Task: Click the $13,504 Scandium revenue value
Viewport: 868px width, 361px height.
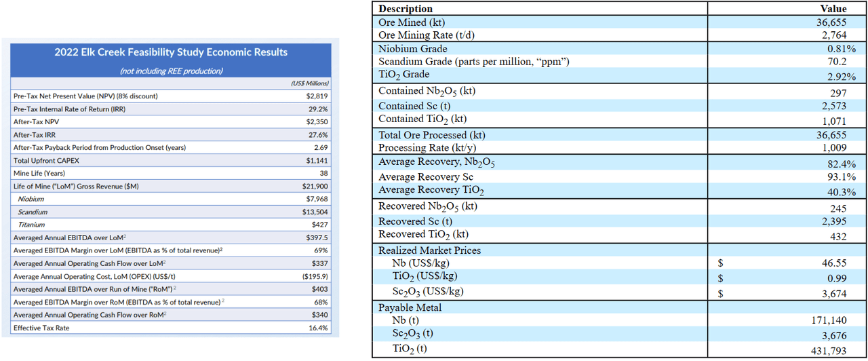Action: [x=315, y=212]
